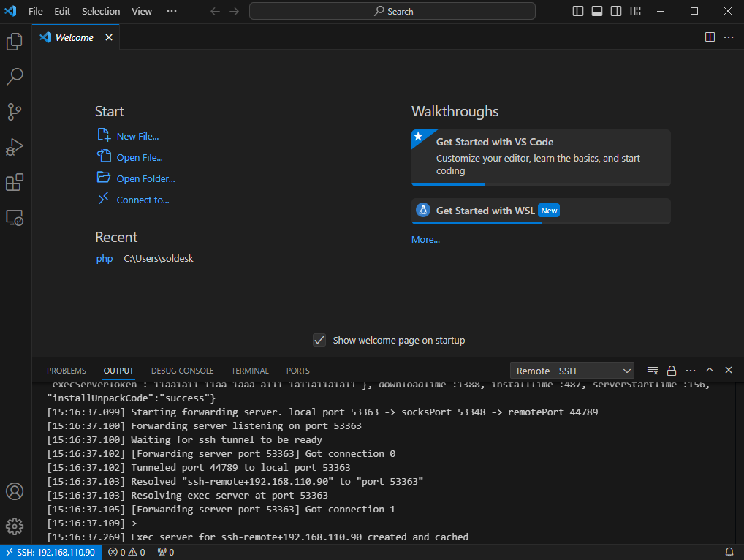Go back with the left arrow
744x560 pixels.
215,11
